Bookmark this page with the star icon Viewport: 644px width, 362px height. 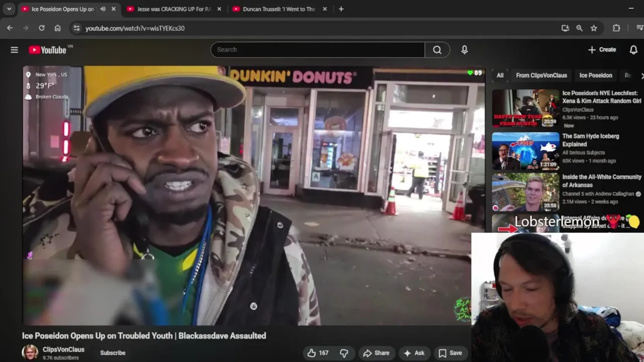(x=594, y=28)
